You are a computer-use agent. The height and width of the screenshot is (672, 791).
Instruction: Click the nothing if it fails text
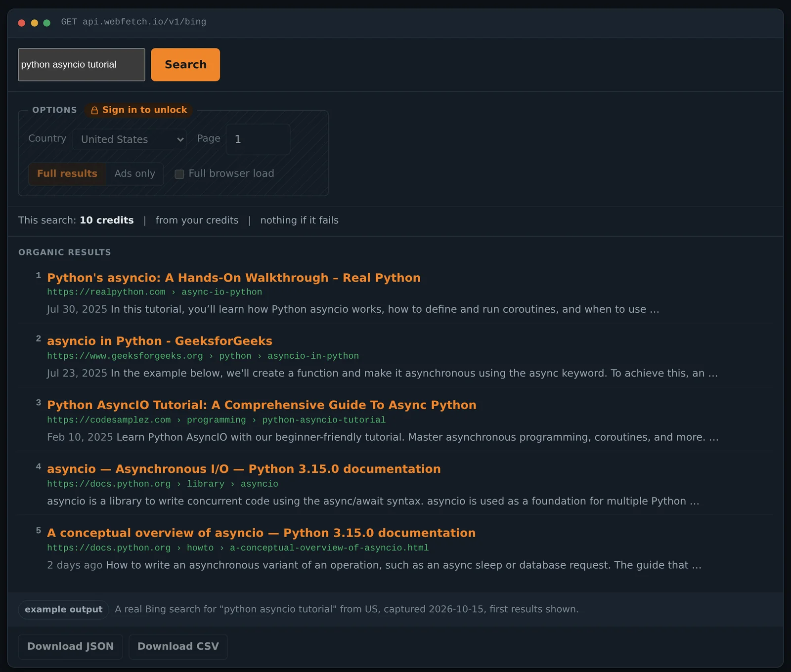[299, 220]
